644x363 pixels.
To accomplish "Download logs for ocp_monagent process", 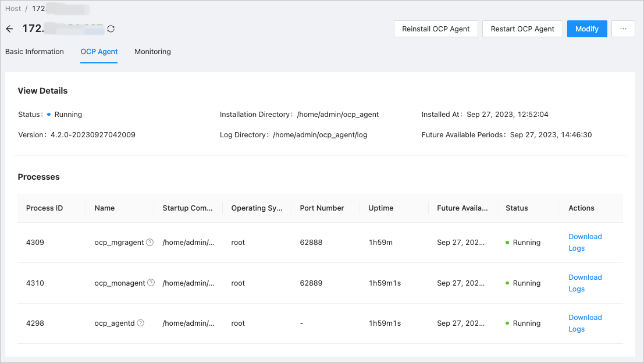I will click(x=585, y=283).
